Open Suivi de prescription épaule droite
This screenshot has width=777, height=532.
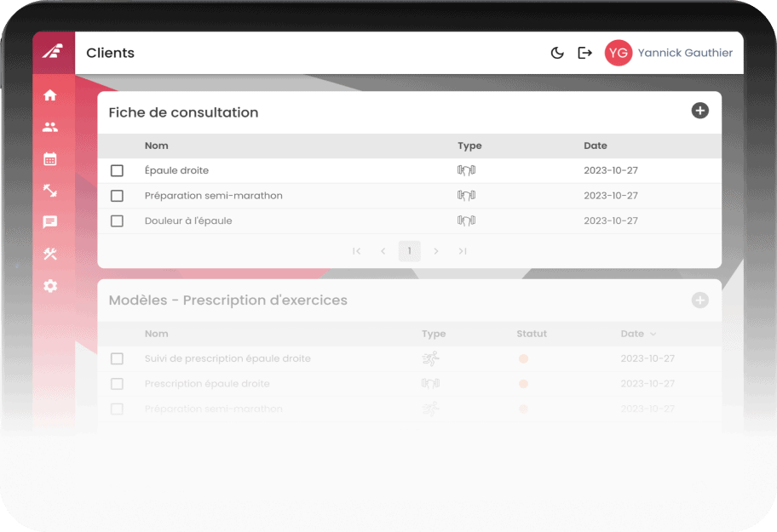point(227,358)
